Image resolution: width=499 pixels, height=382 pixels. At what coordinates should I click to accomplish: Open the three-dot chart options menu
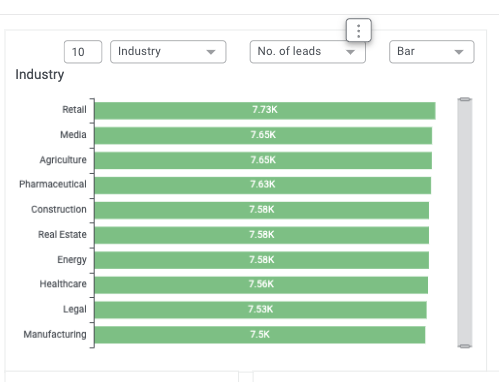tap(358, 30)
